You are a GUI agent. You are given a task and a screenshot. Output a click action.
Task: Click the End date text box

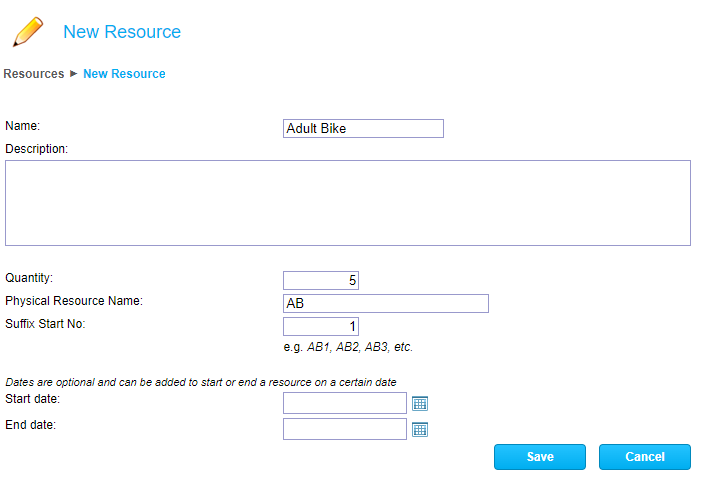344,429
